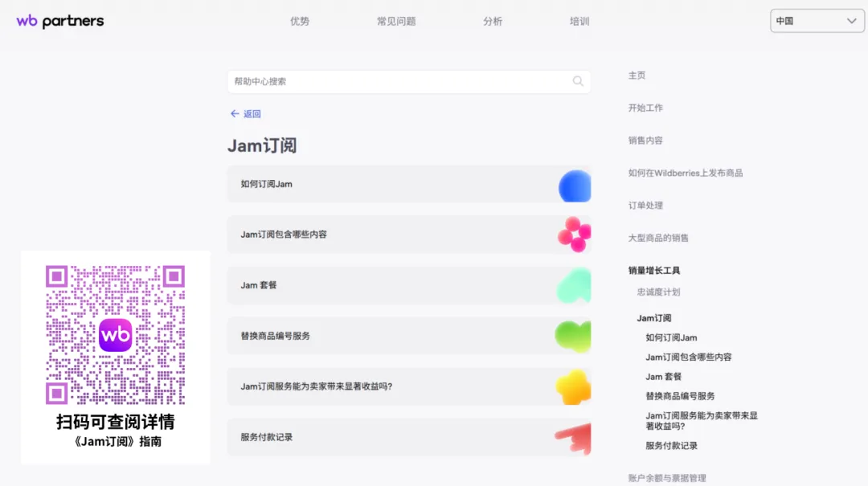The image size is (868, 486).
Task: Click the pink flower icon beside Jam订阅包含哪些内容
Action: tap(572, 235)
